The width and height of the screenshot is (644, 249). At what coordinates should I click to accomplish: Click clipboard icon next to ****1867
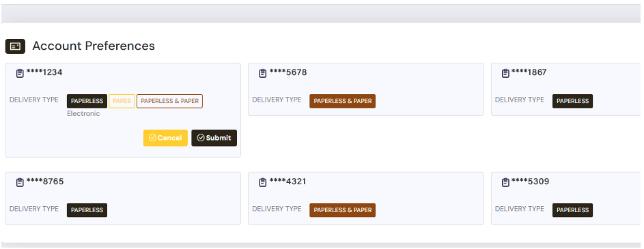[x=505, y=74]
